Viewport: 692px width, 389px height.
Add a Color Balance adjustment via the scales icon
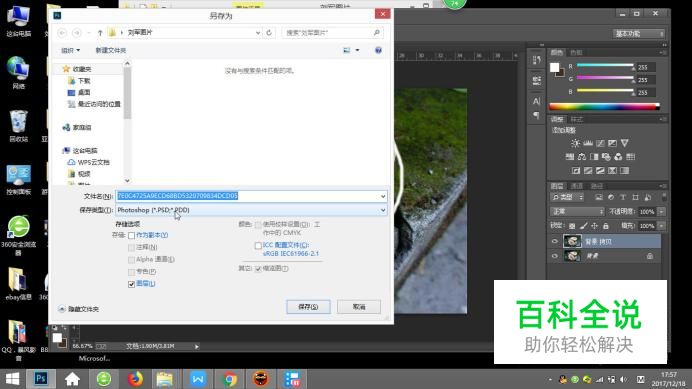582,157
